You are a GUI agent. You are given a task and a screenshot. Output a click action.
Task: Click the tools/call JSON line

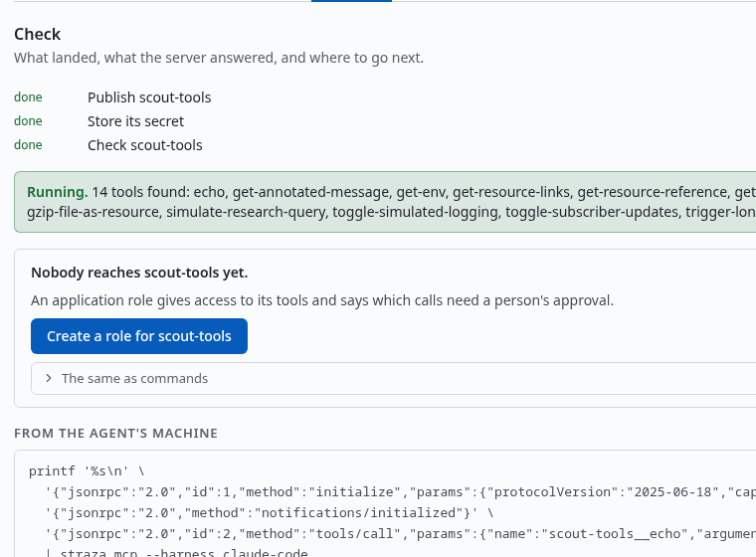401,534
